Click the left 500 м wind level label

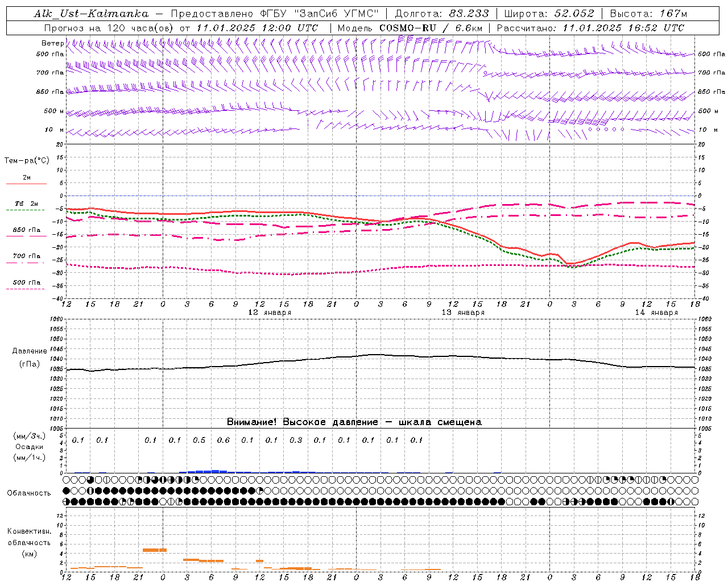click(x=54, y=111)
